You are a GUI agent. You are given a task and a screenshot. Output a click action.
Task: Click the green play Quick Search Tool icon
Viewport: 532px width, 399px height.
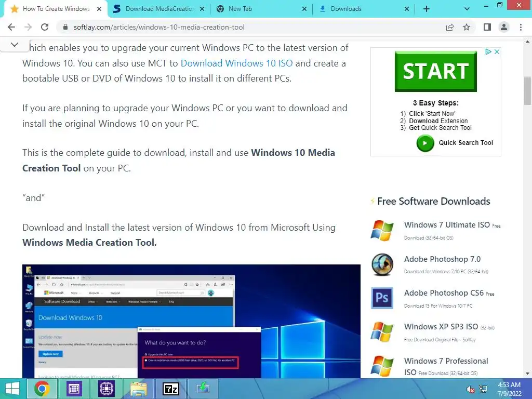(425, 143)
